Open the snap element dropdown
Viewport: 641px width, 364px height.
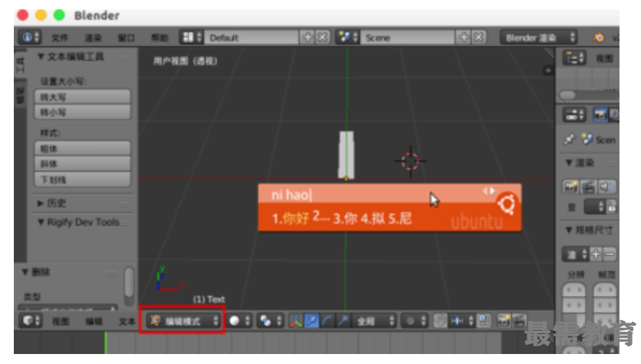[x=462, y=321]
